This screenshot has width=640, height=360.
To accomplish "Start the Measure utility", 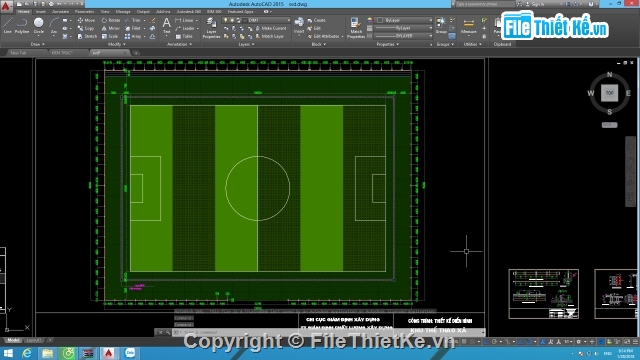I will click(468, 26).
